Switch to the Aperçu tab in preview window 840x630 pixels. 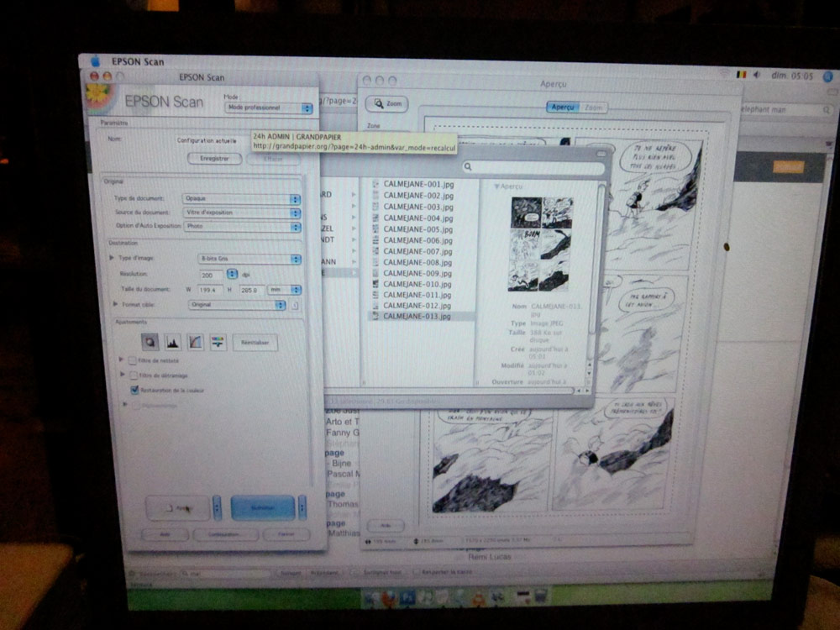point(562,108)
